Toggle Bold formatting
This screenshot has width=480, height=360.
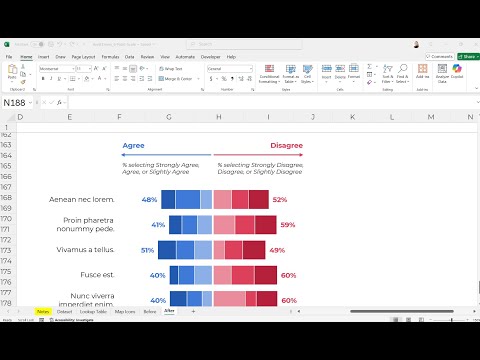click(x=43, y=79)
